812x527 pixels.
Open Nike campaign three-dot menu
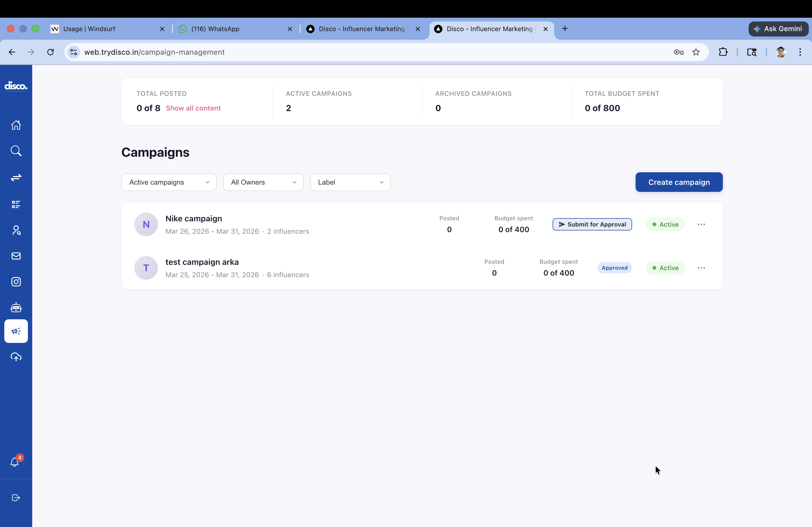(x=701, y=224)
